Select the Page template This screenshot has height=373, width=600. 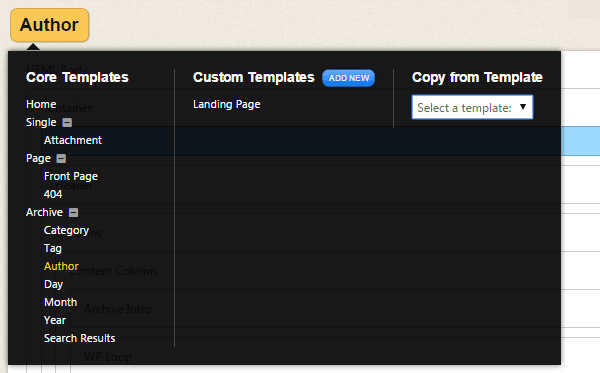[x=38, y=158]
